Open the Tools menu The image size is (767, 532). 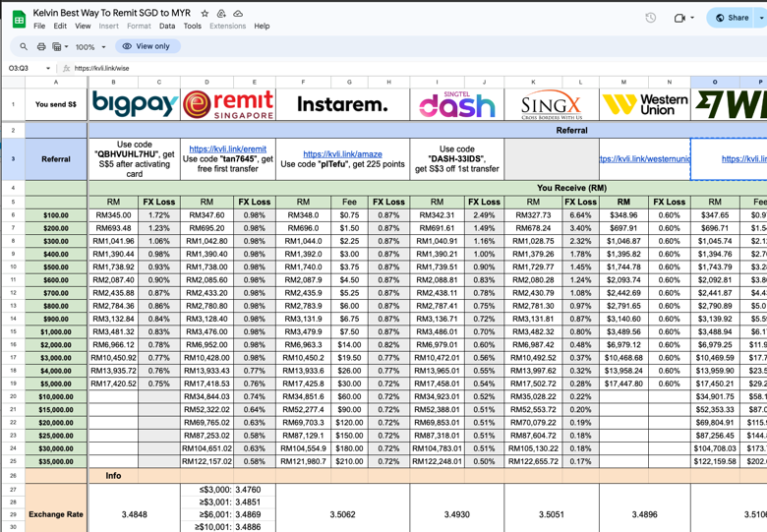coord(192,26)
